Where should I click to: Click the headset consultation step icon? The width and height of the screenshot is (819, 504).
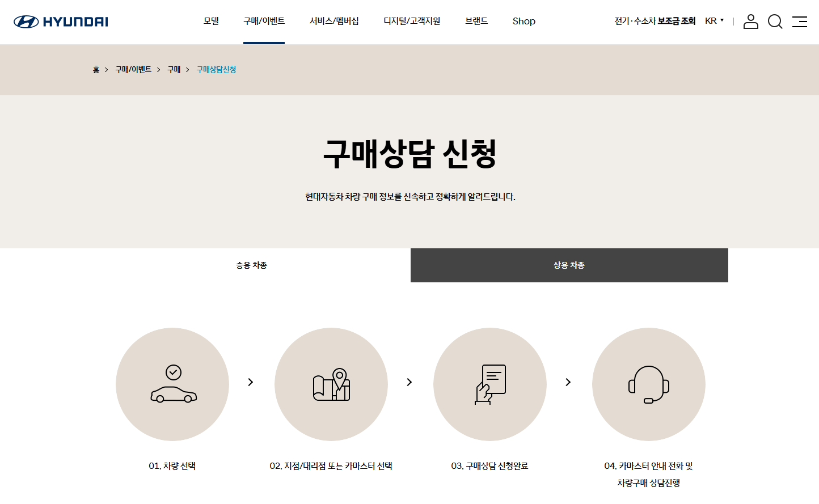point(649,384)
